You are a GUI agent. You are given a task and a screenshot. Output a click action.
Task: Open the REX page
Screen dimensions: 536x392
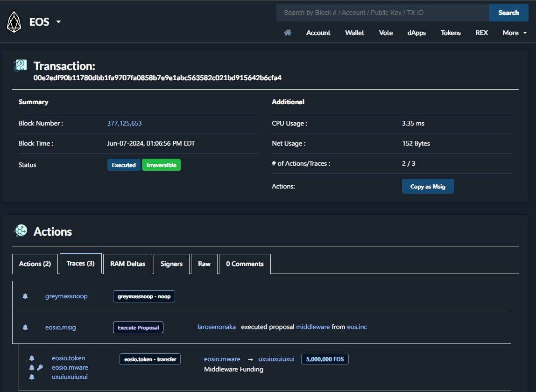[x=482, y=33]
